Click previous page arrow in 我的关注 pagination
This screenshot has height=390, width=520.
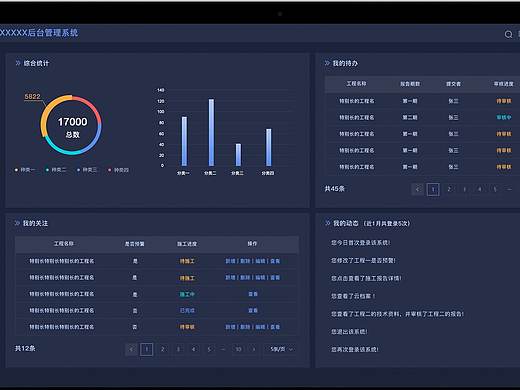131,349
